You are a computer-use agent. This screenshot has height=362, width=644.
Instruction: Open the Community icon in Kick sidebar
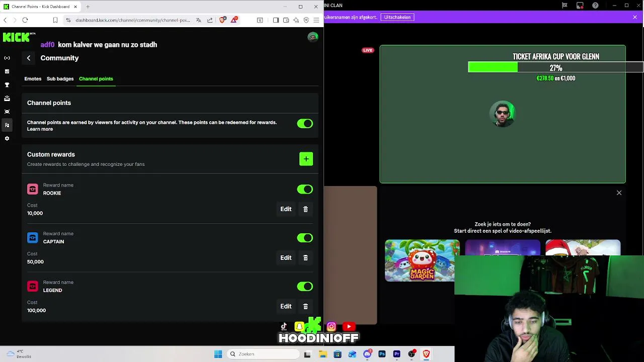pyautogui.click(x=7, y=125)
